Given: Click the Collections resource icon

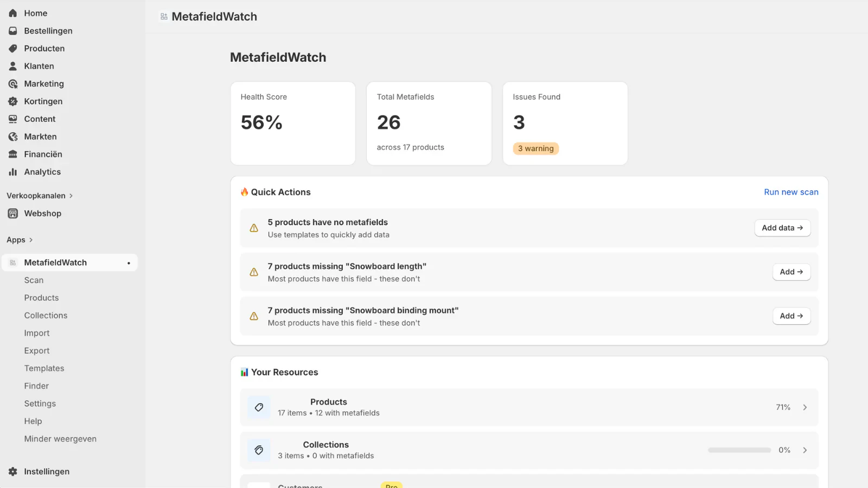Looking at the screenshot, I should pos(259,450).
